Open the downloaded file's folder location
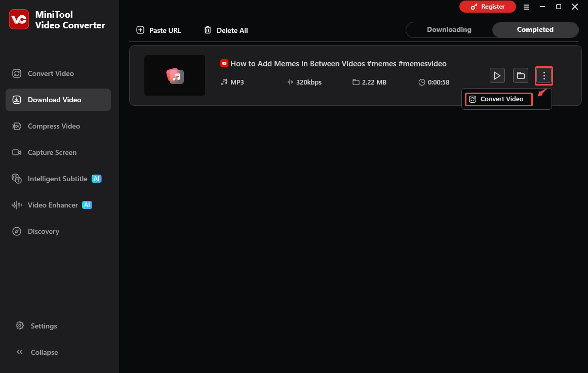 point(521,76)
